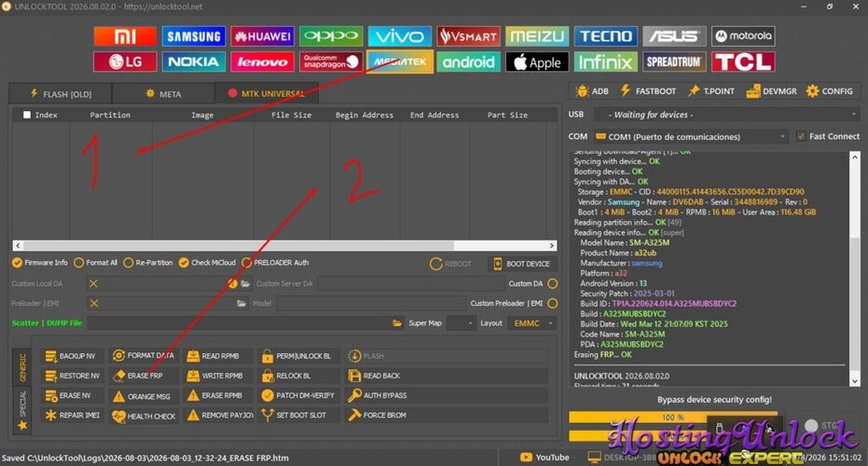
Task: Open the CONFIG settings
Action: click(829, 91)
